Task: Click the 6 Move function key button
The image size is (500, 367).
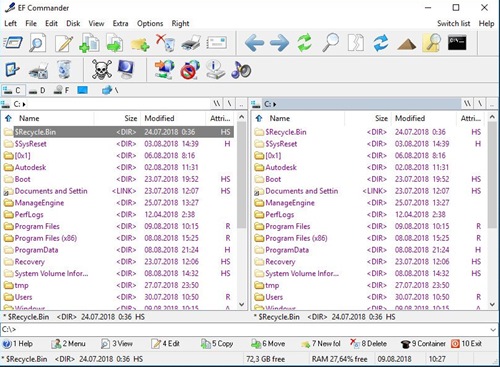Action: click(x=268, y=344)
